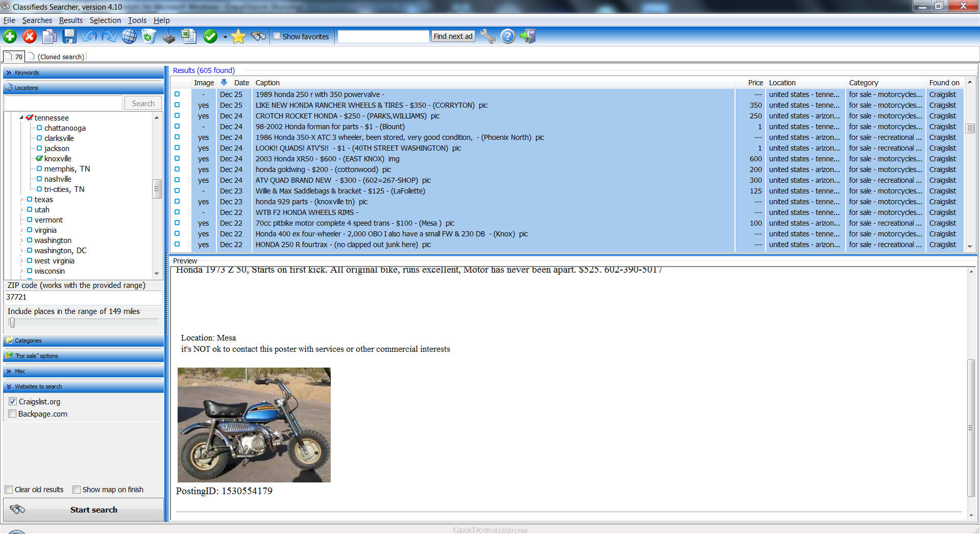The height and width of the screenshot is (534, 980).
Task: Uncheck the knoxville location checkbox
Action: coord(39,158)
